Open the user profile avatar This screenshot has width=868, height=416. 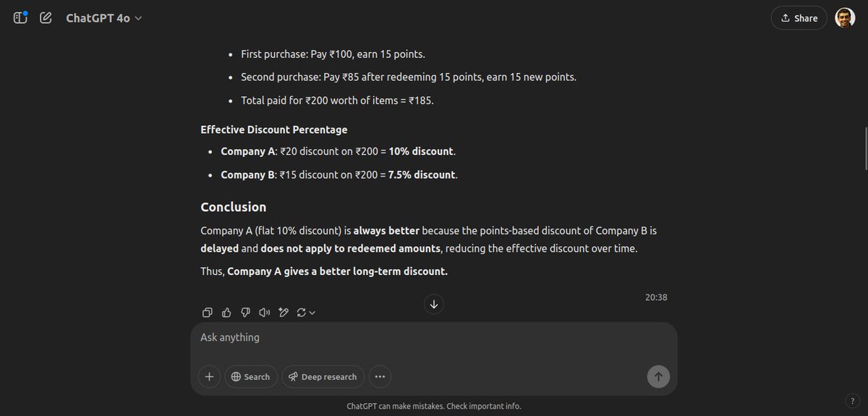point(845,18)
